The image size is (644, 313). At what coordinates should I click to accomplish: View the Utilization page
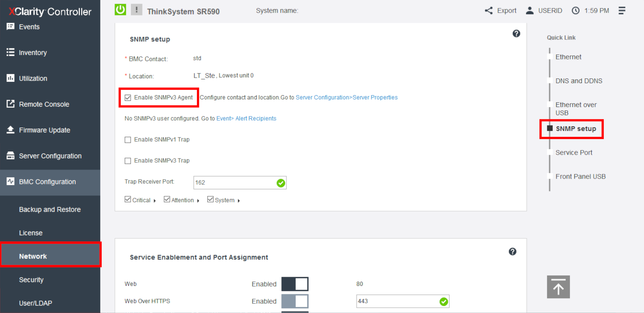tap(33, 78)
